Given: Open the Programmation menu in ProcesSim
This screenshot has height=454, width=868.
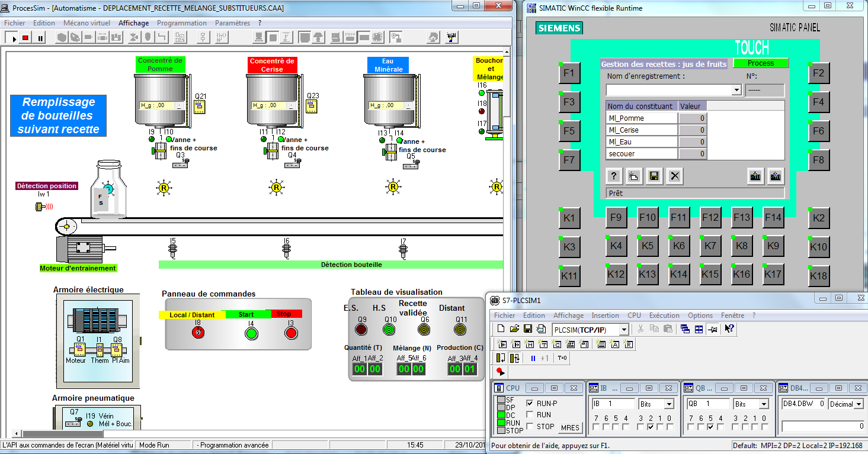Looking at the screenshot, I should (x=182, y=23).
